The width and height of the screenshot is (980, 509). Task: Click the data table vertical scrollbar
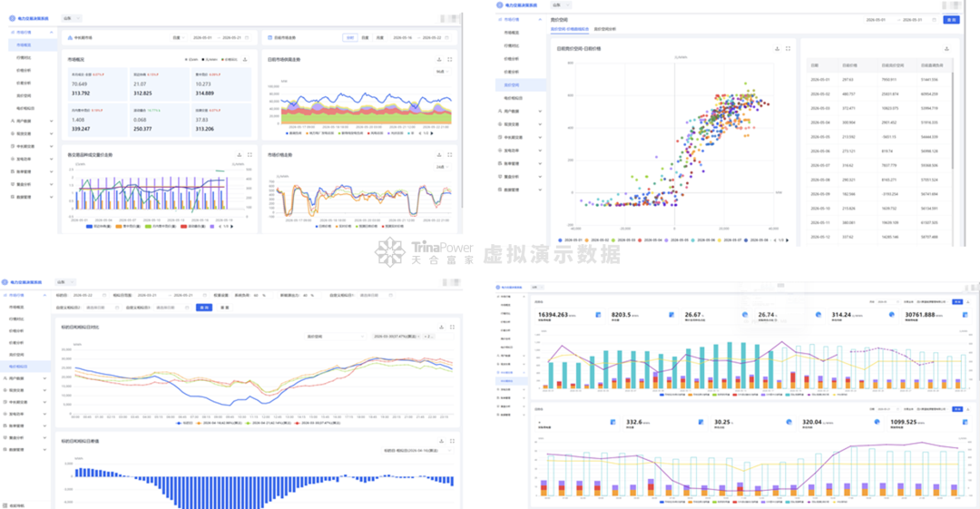(953, 119)
